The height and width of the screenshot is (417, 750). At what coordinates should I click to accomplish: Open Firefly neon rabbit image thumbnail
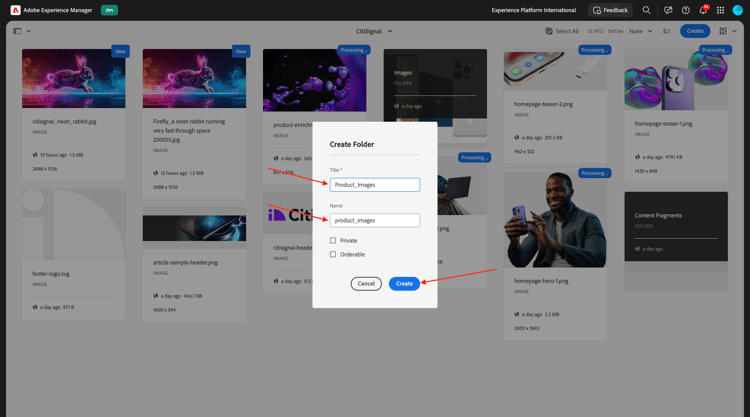coord(194,78)
